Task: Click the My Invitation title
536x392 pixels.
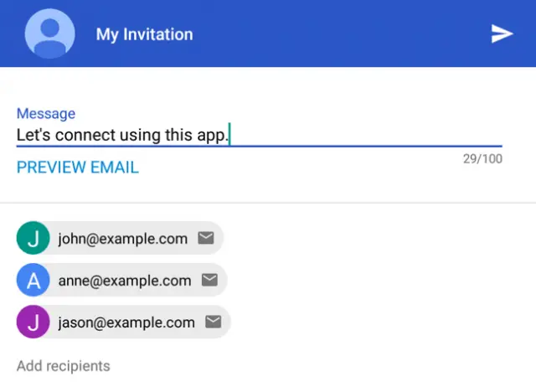Action: tap(144, 34)
